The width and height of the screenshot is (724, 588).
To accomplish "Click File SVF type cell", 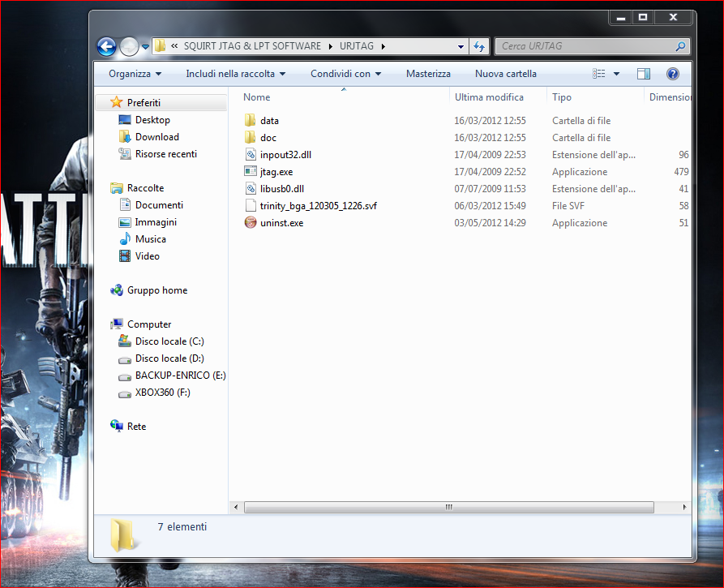I will (568, 206).
